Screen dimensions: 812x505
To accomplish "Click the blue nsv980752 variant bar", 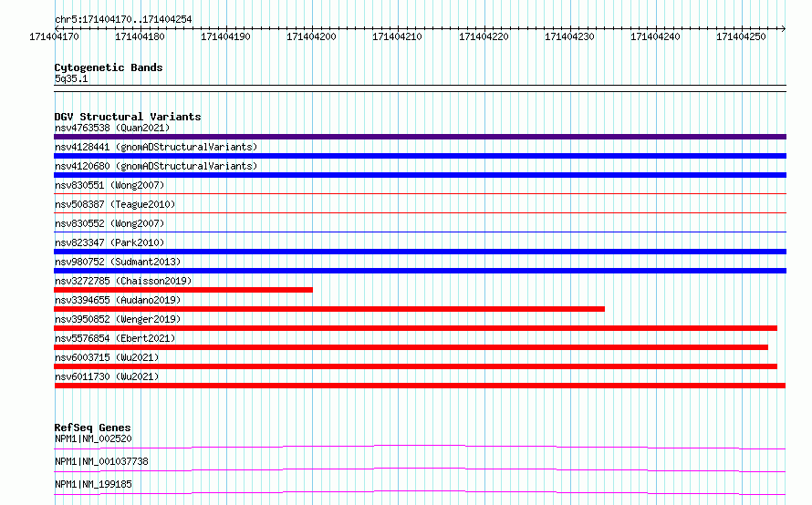I will [x=420, y=271].
